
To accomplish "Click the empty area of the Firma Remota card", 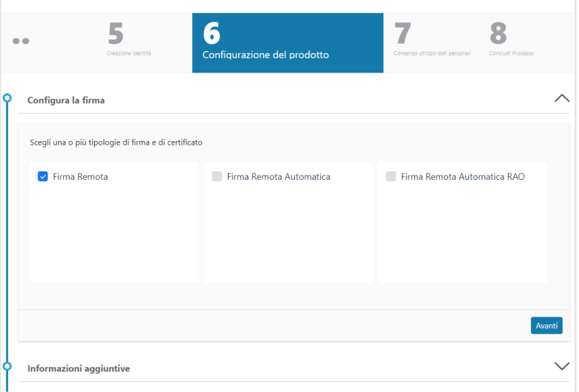I will (x=114, y=237).
